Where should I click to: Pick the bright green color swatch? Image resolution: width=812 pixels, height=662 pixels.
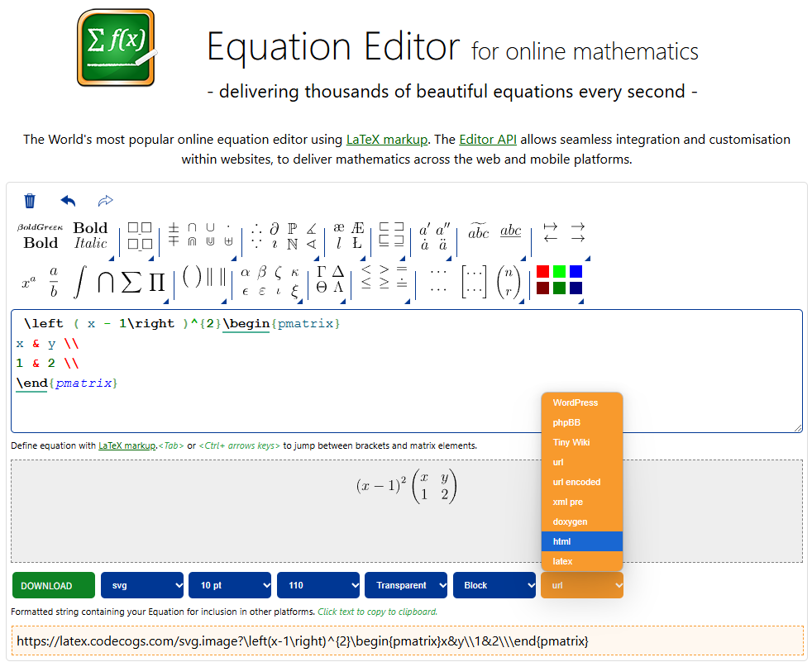[559, 272]
